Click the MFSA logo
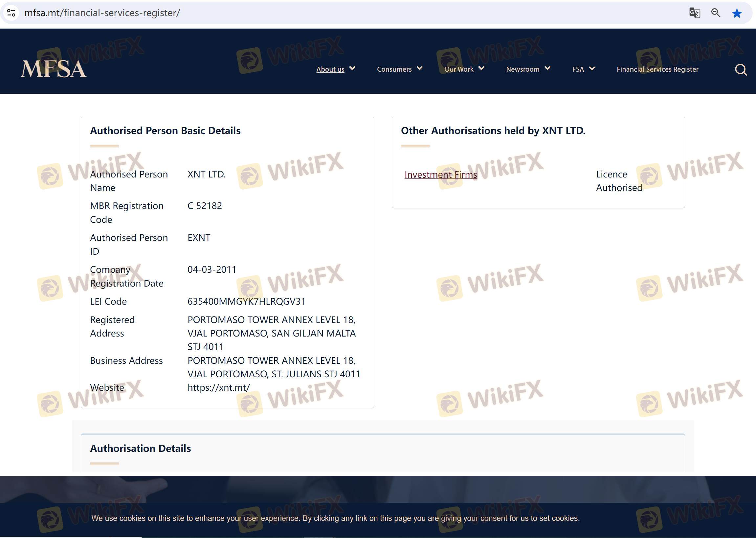The width and height of the screenshot is (756, 538). 54,69
